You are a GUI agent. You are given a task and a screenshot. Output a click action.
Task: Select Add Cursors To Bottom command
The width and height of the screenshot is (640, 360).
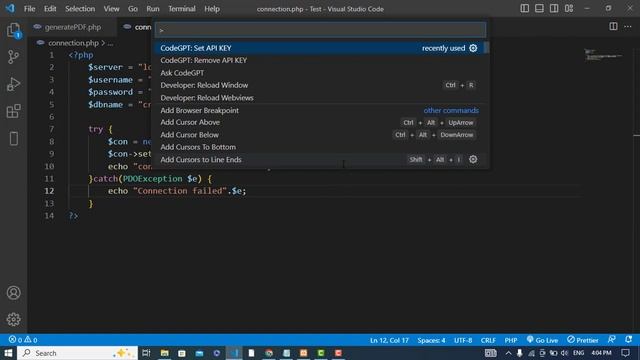tap(320, 147)
